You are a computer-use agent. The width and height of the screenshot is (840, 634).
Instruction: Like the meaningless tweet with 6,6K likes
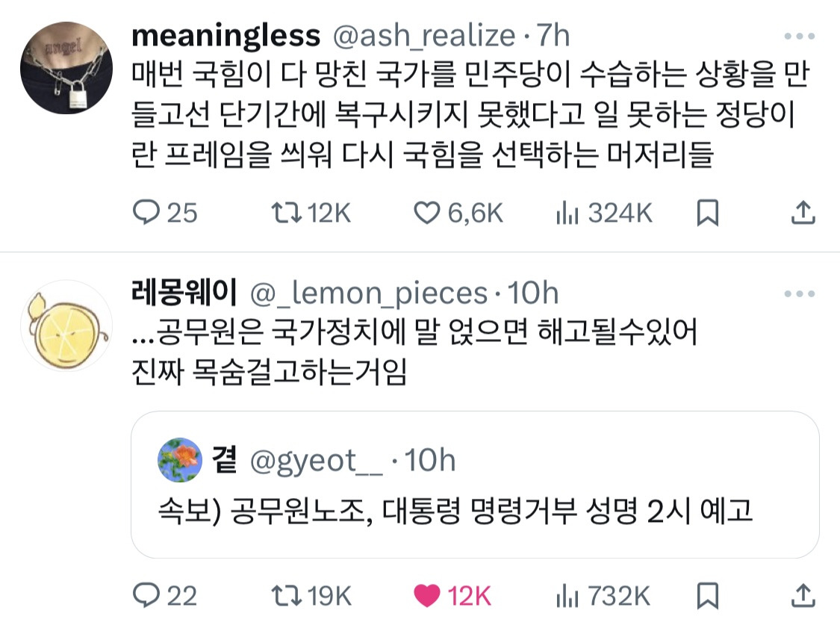[x=427, y=214]
